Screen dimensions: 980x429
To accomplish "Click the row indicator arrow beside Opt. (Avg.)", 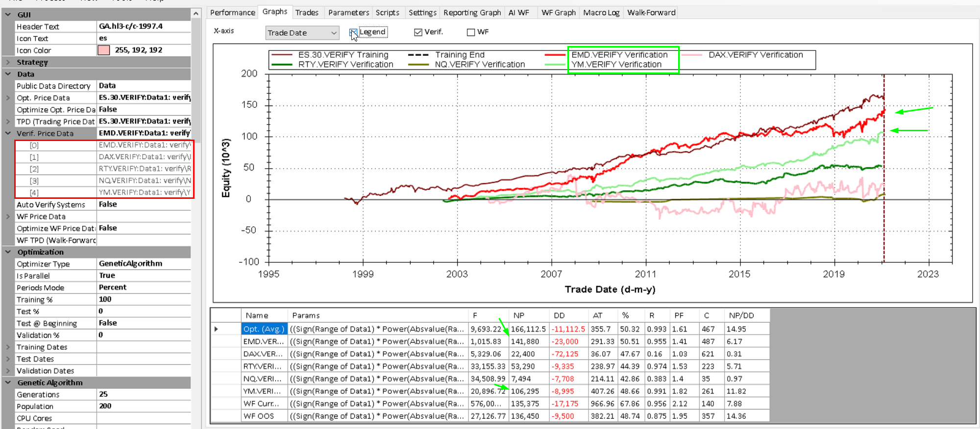I will tap(216, 329).
